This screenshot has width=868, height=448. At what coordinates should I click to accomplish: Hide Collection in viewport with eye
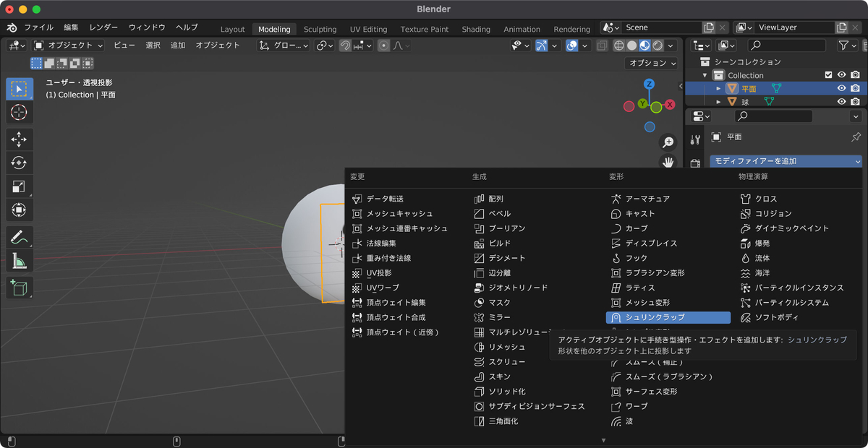[x=841, y=75]
